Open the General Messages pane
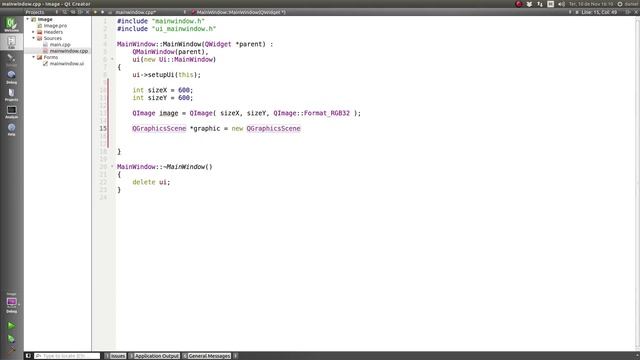The height and width of the screenshot is (360, 640). [x=207, y=356]
